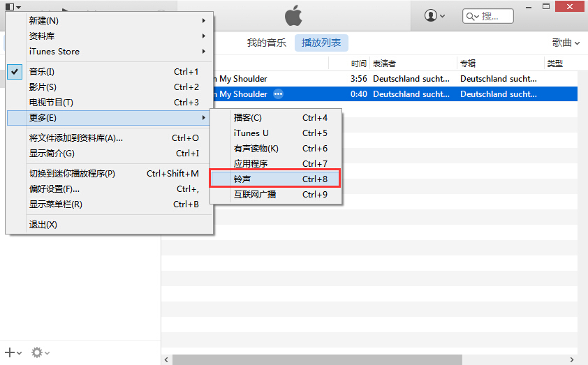Viewport: 588px width, 365px height.
Task: Select 有声读物(K) in the submenu
Action: coord(276,149)
